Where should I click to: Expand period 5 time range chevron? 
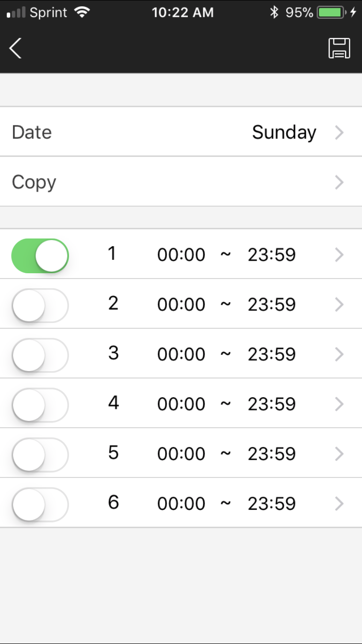pos(339,454)
